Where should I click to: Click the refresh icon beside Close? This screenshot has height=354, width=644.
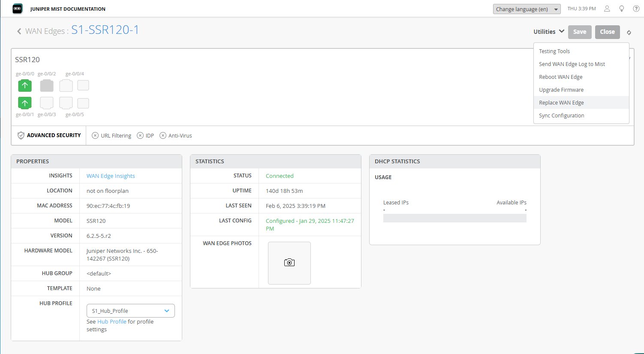click(x=629, y=32)
